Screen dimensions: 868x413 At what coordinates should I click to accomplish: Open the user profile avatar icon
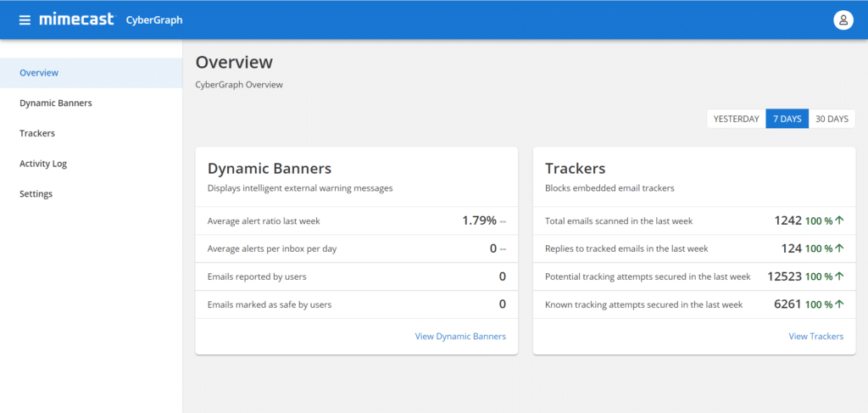pos(843,20)
